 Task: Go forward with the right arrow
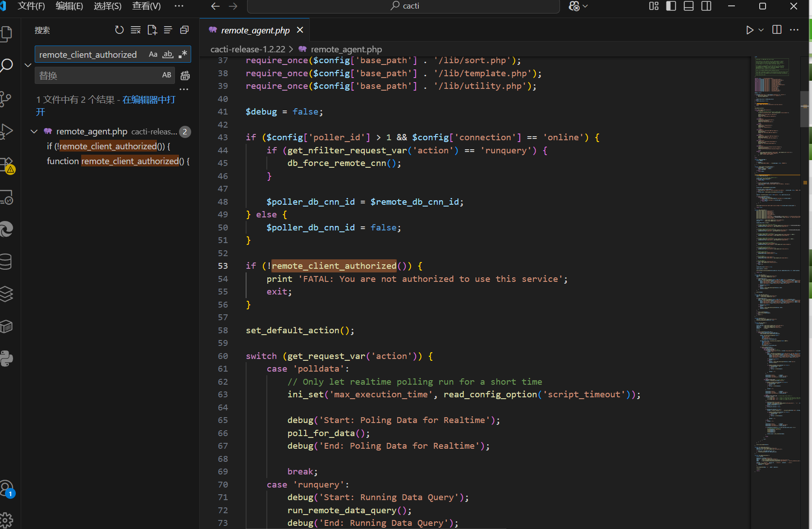tap(233, 6)
